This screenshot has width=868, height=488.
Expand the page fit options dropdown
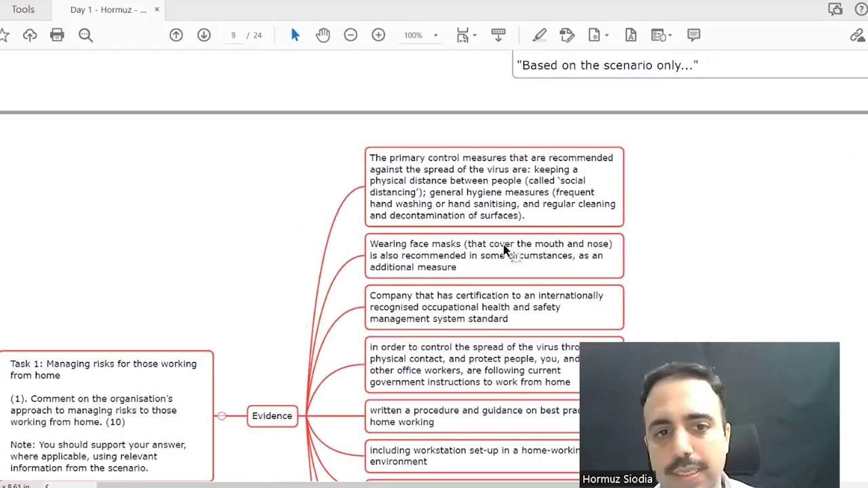coord(475,35)
